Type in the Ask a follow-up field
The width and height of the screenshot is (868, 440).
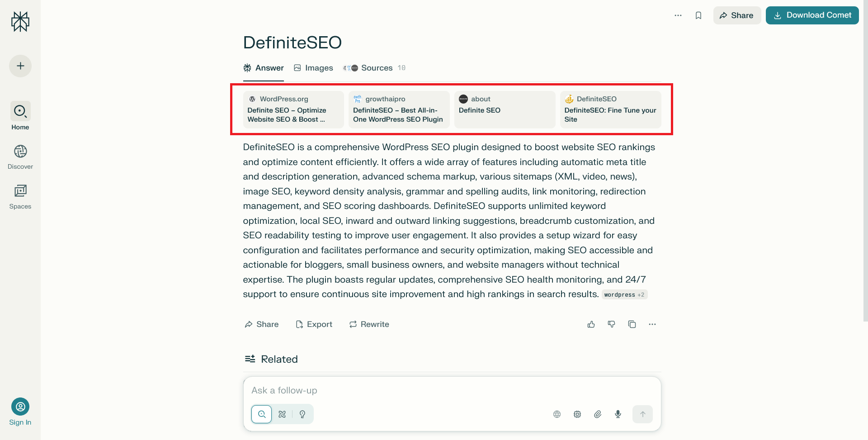(452, 390)
